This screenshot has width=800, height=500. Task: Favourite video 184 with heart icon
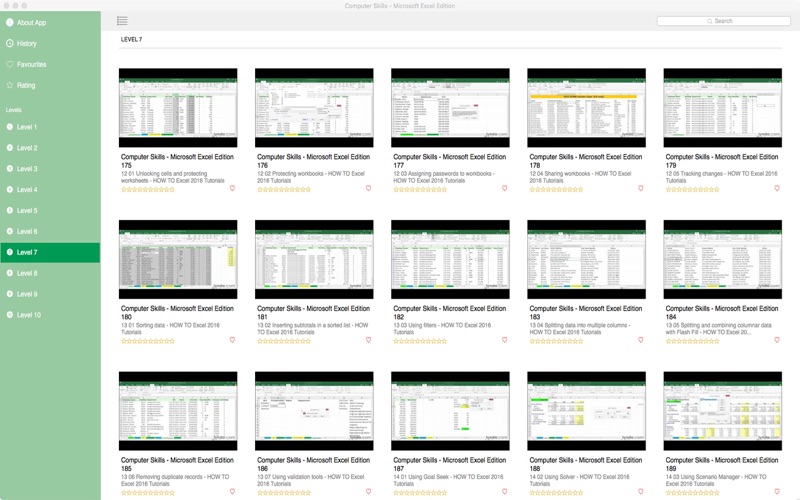777,340
